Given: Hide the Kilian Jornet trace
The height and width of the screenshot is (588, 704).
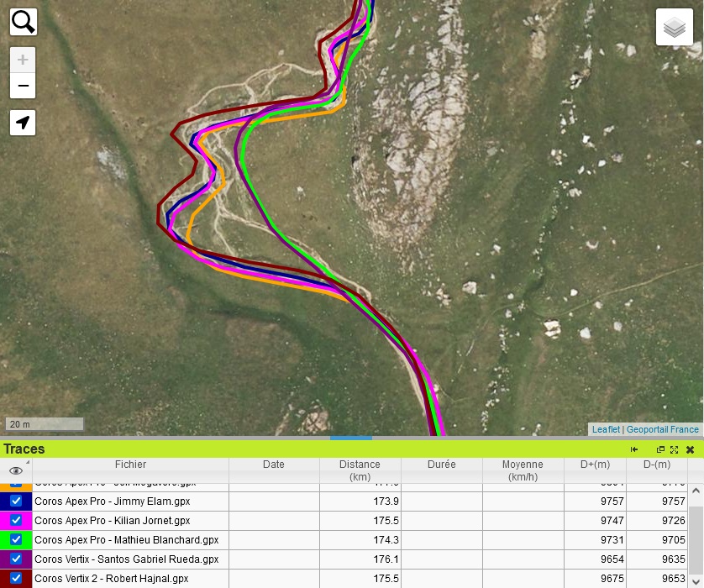Looking at the screenshot, I should coord(16,520).
